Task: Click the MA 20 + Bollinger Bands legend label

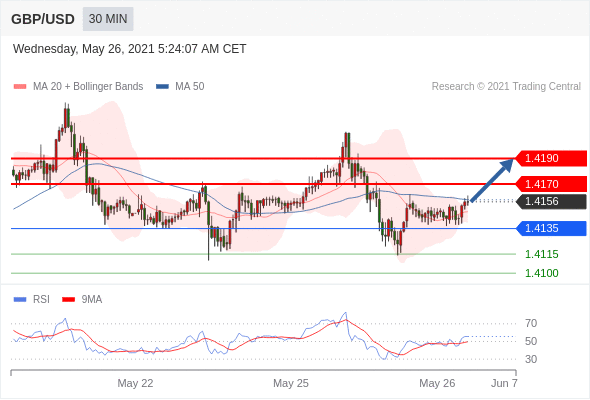Action: click(x=88, y=87)
